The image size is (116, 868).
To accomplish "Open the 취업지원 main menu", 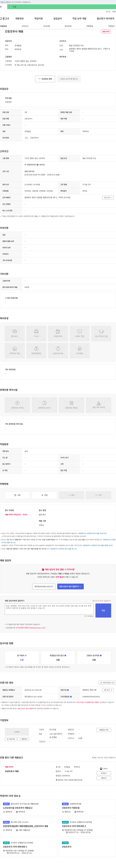I will tap(39, 19).
